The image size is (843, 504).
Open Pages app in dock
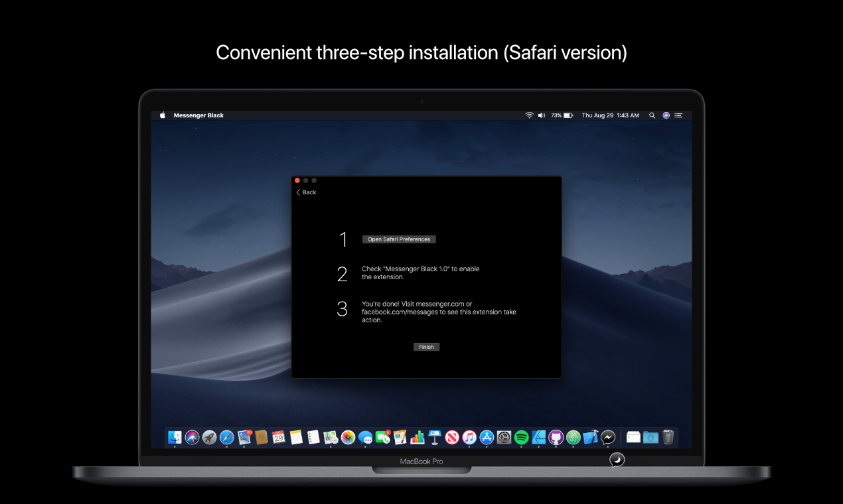pyautogui.click(x=400, y=437)
